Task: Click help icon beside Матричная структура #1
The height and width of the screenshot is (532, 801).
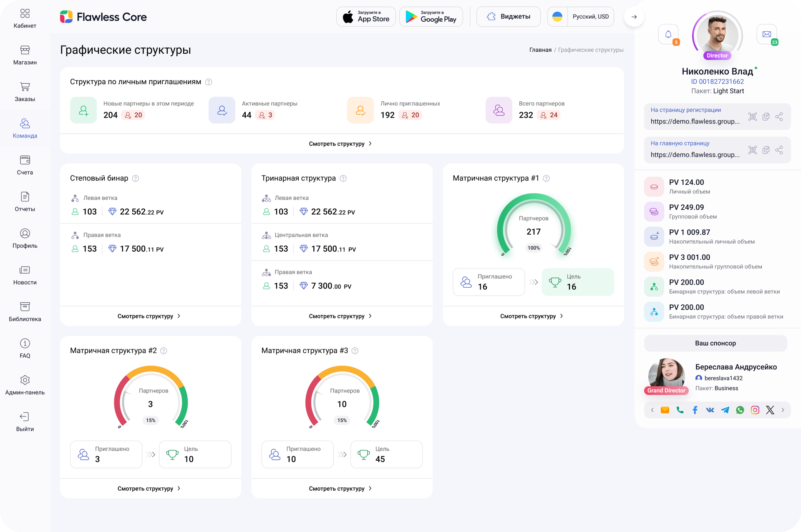Action: click(x=546, y=178)
